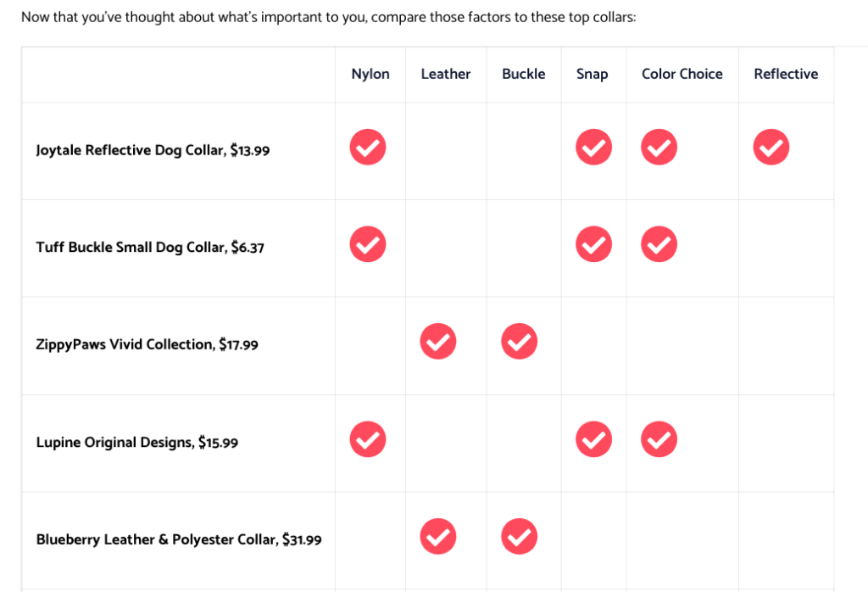Click the Reflective column header

click(x=786, y=74)
